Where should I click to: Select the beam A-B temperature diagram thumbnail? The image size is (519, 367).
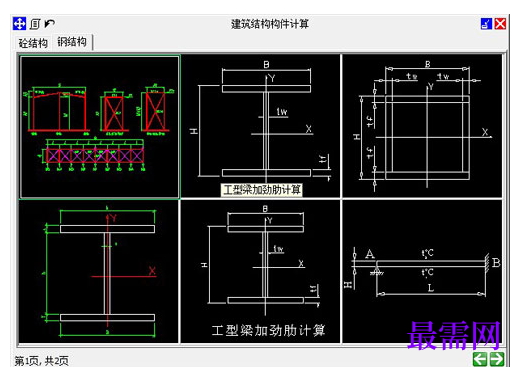(422, 271)
